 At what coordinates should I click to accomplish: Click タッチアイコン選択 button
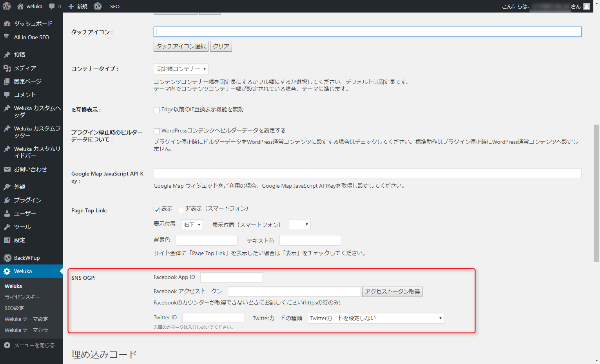[181, 46]
